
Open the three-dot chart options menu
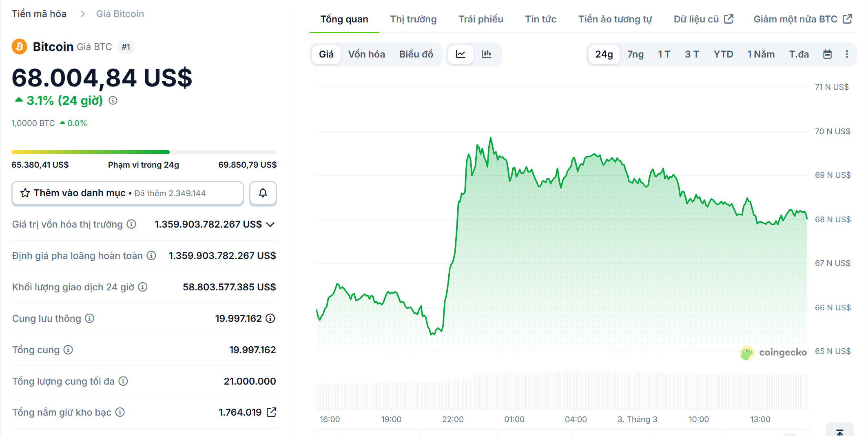click(847, 54)
